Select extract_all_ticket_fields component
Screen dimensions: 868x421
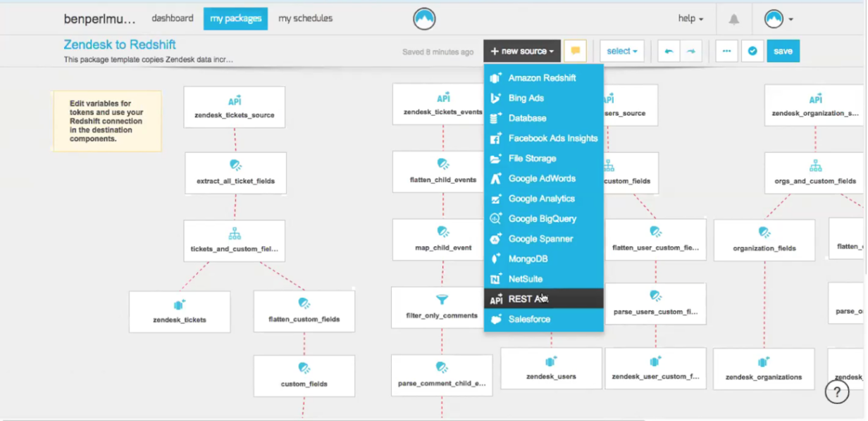235,173
